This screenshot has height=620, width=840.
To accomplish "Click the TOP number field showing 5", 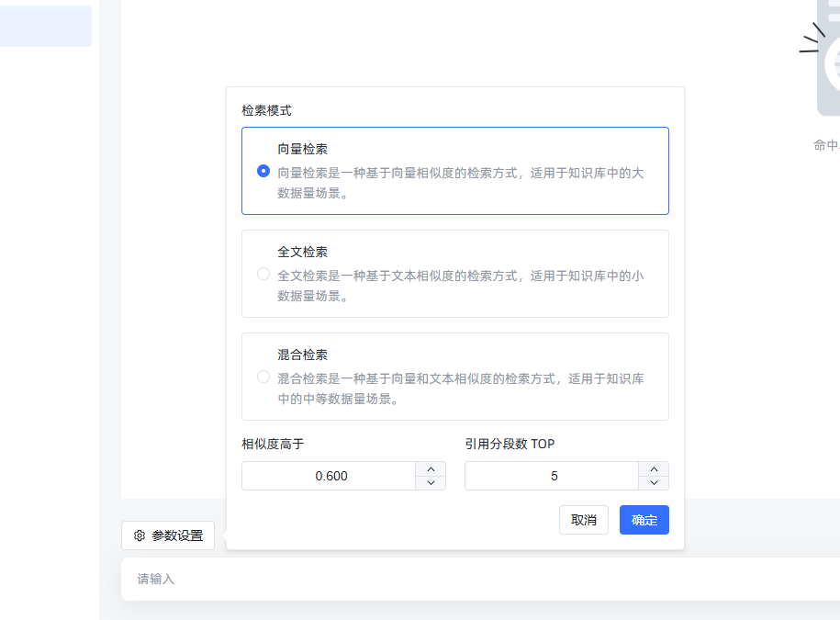I will pyautogui.click(x=552, y=476).
